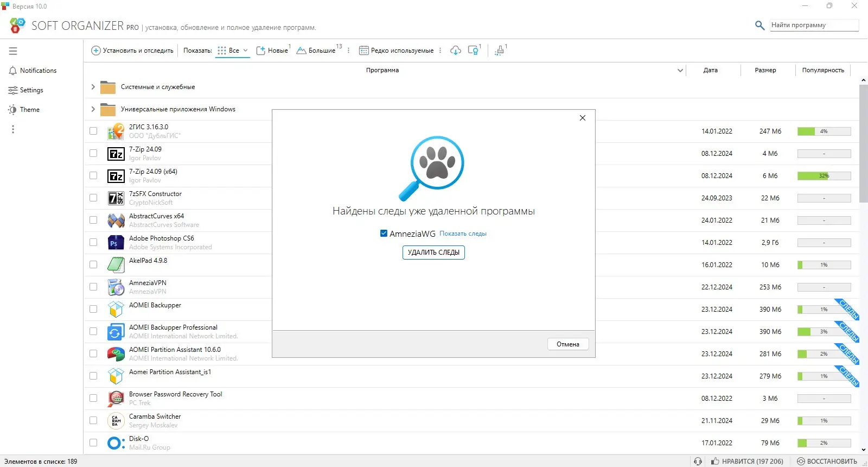868x467 pixels.
Task: Click НРАВИТСЯ (197 206) in status bar
Action: pos(747,462)
